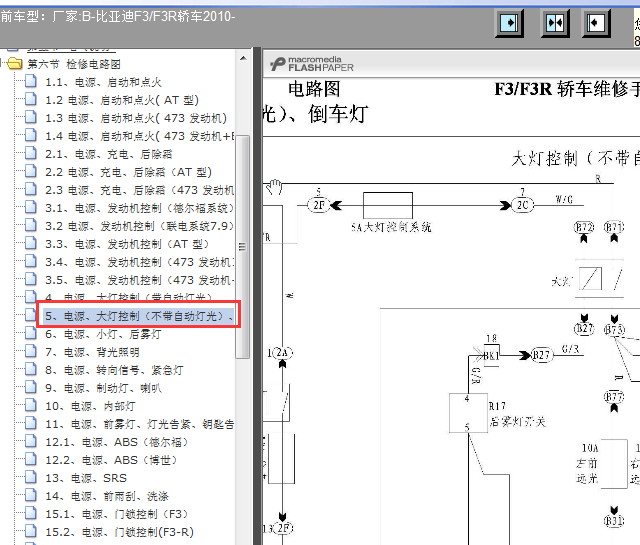Screen dimensions: 640x545
Task: Select 5、电源、大灯控制 (不带自动灯光)
Action: point(139,316)
